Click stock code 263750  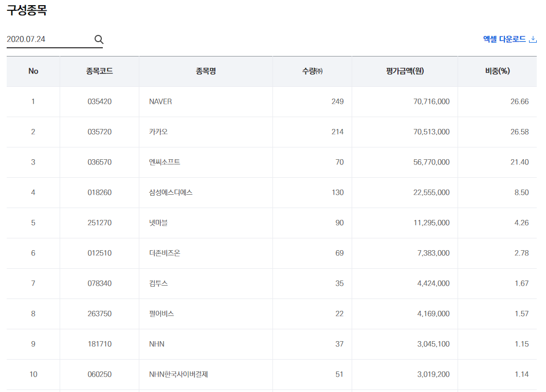tap(100, 313)
